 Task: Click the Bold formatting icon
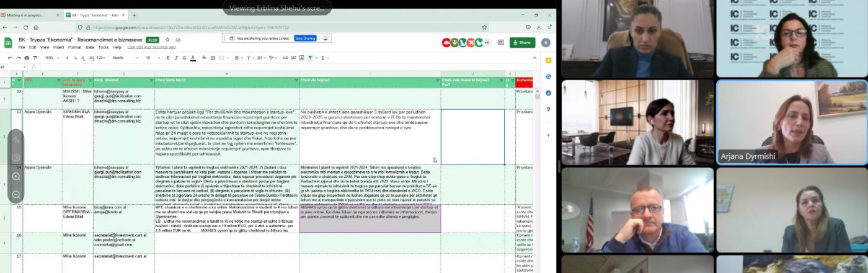pyautogui.click(x=167, y=58)
